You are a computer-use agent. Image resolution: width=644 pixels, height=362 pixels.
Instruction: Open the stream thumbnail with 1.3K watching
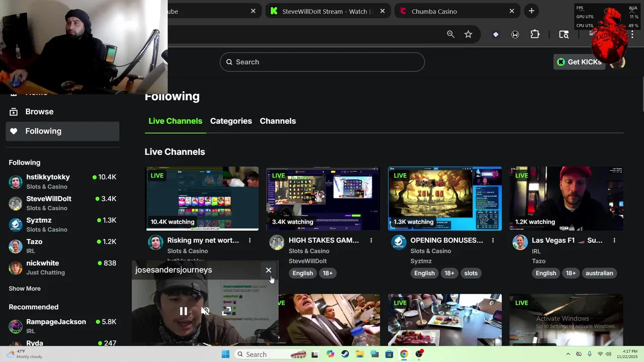coord(445,199)
